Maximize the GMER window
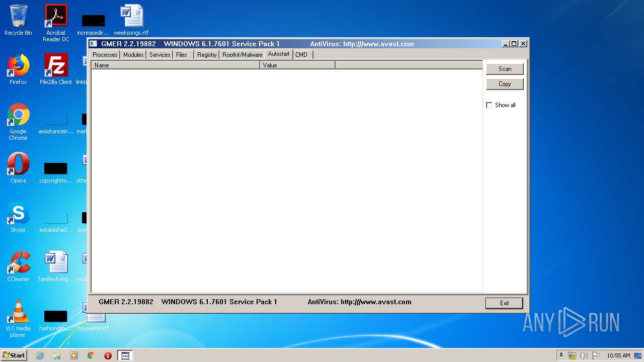The width and height of the screenshot is (644, 362). (514, 44)
